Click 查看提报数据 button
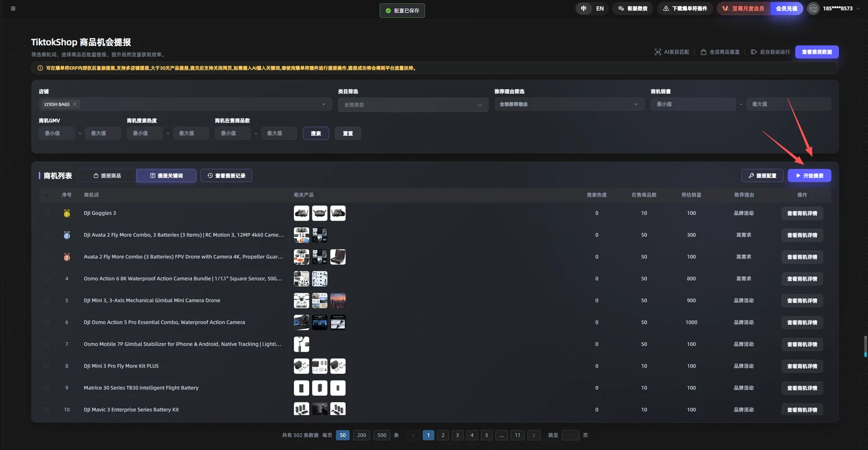 point(817,52)
